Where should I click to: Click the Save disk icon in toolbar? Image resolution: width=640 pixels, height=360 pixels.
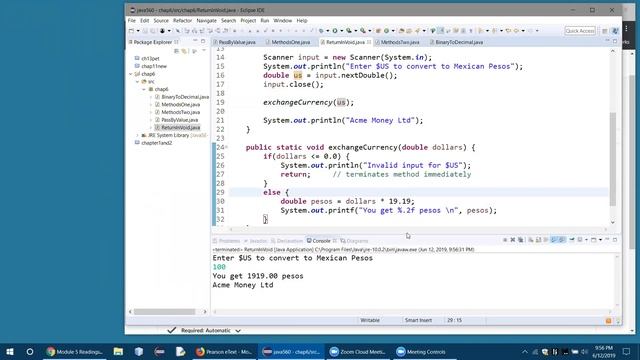coord(145,31)
